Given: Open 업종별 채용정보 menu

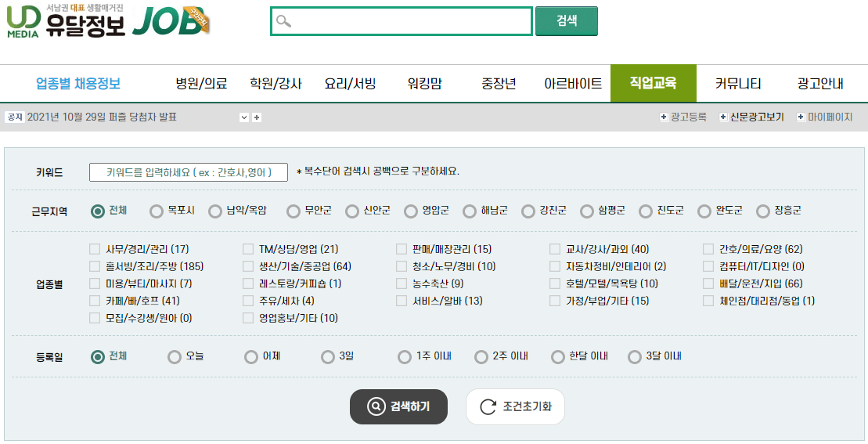Looking at the screenshot, I should (x=78, y=84).
